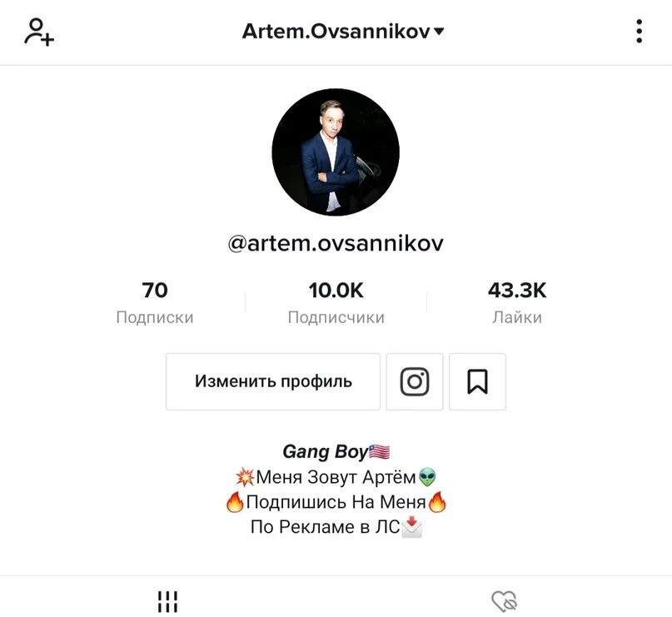Image resolution: width=672 pixels, height=617 pixels.
Task: Tap the Подпишись На Меня bio line
Action: (336, 502)
